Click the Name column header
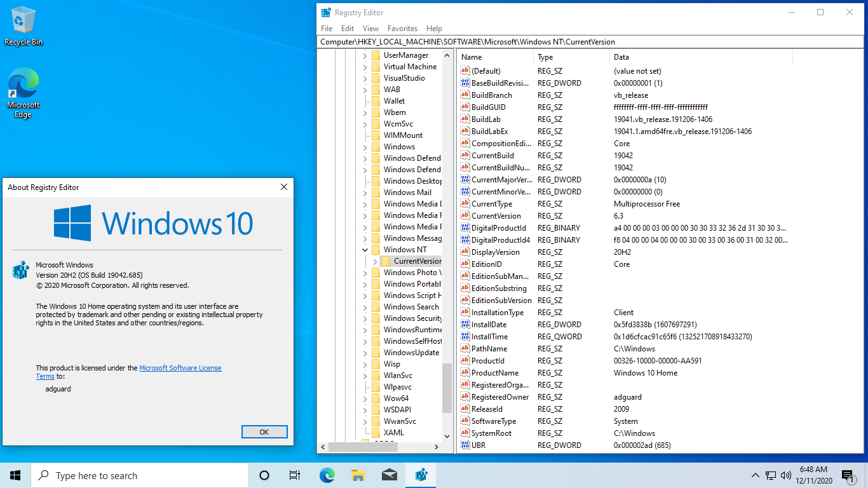This screenshot has height=488, width=868. (x=496, y=57)
